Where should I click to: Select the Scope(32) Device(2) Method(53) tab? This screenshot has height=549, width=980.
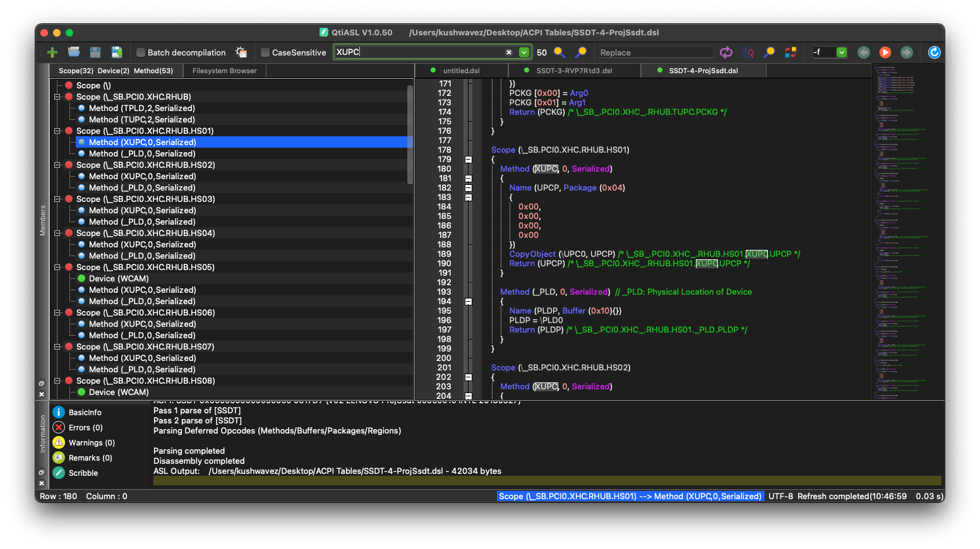(116, 71)
